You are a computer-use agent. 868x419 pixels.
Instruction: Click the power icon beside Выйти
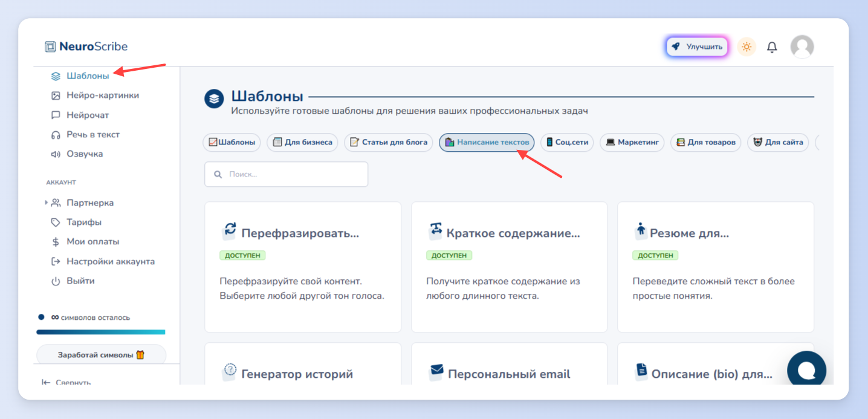(56, 281)
